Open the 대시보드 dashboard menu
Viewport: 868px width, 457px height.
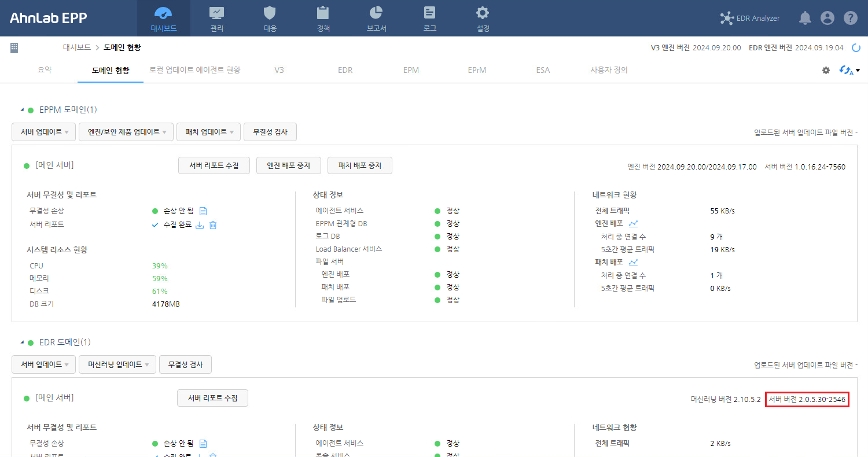pyautogui.click(x=163, y=19)
